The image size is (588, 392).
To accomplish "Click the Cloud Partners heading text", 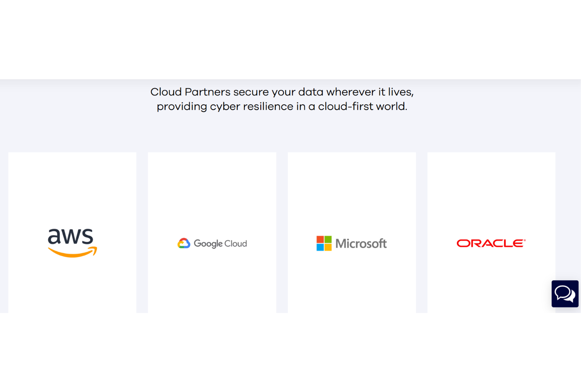I will 282,99.
